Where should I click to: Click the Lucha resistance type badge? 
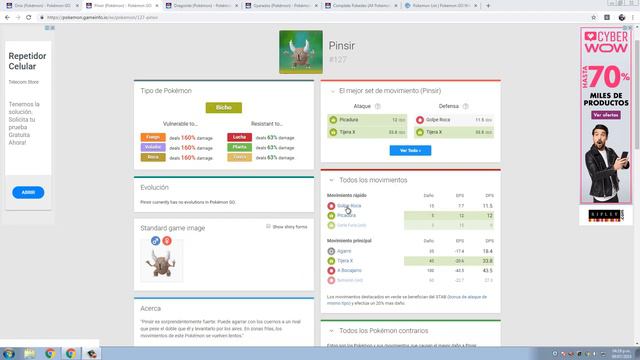pyautogui.click(x=240, y=137)
